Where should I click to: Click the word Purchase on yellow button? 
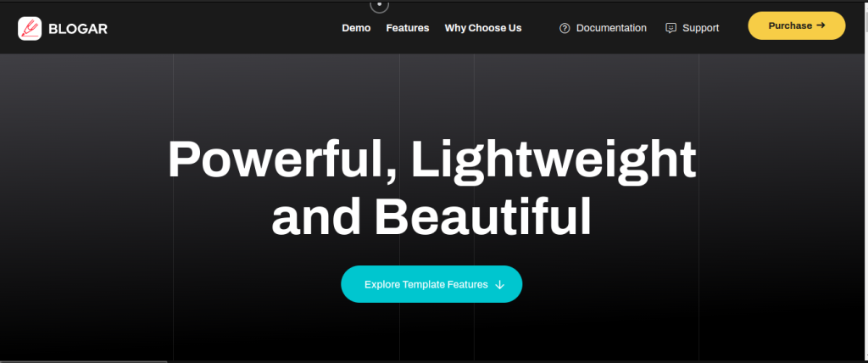click(x=789, y=25)
